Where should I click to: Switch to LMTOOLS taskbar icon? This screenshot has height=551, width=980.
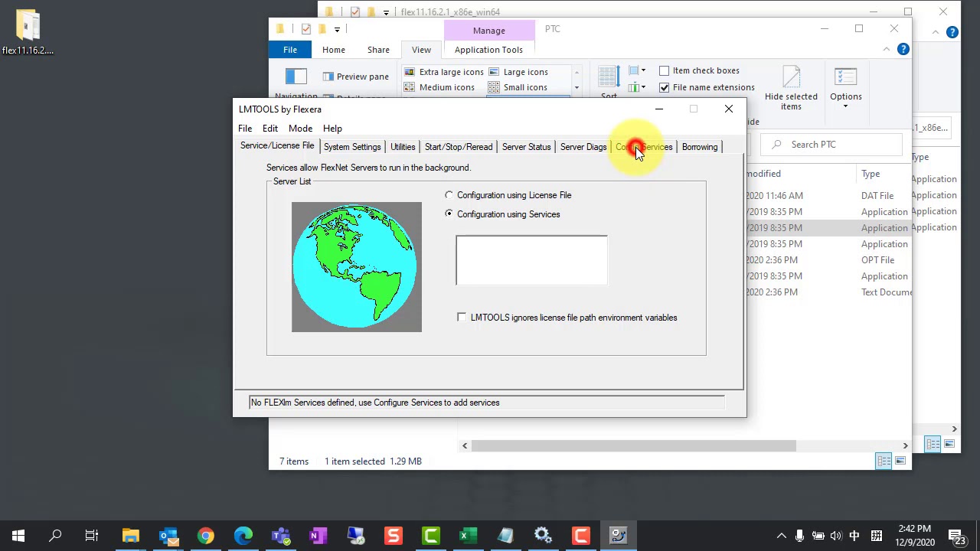[618, 536]
